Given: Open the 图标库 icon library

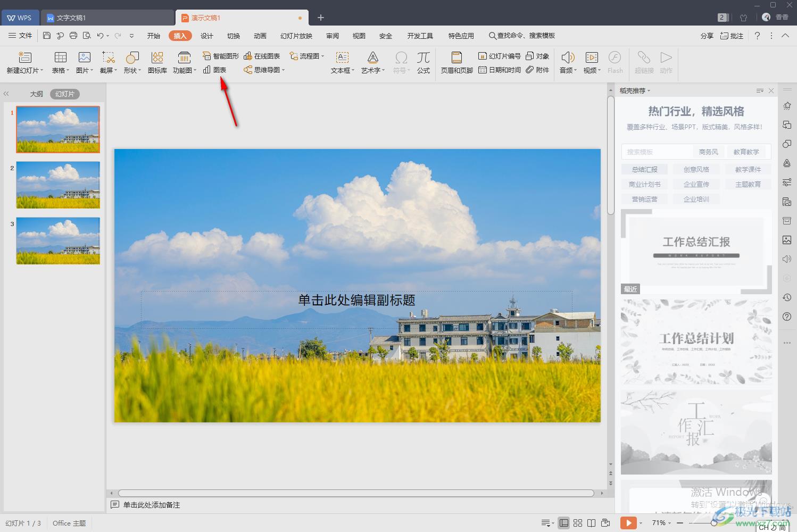Looking at the screenshot, I should click(x=157, y=62).
